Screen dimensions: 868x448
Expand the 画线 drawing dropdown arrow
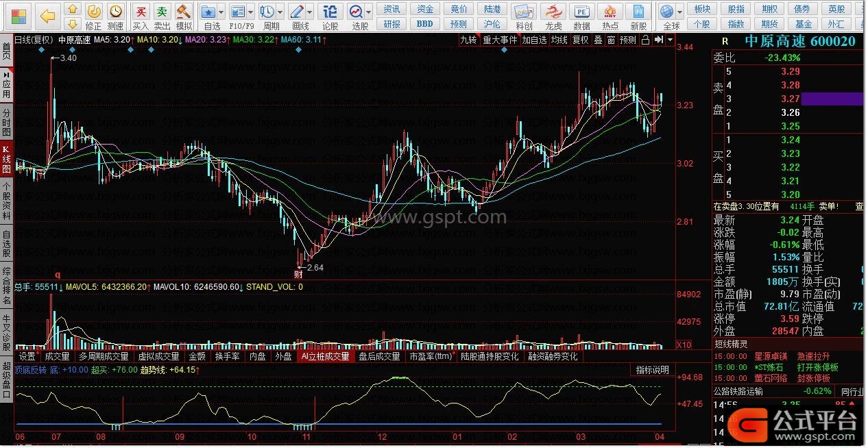(x=310, y=12)
